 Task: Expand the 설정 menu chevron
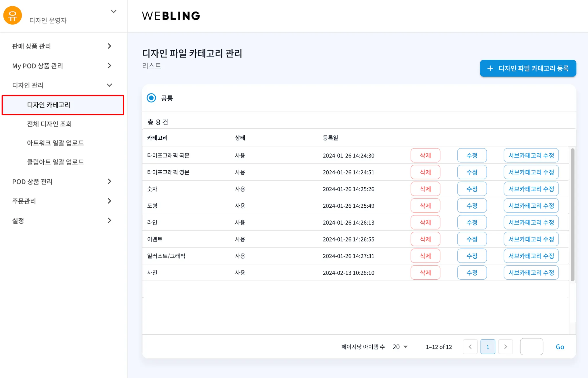coord(109,221)
